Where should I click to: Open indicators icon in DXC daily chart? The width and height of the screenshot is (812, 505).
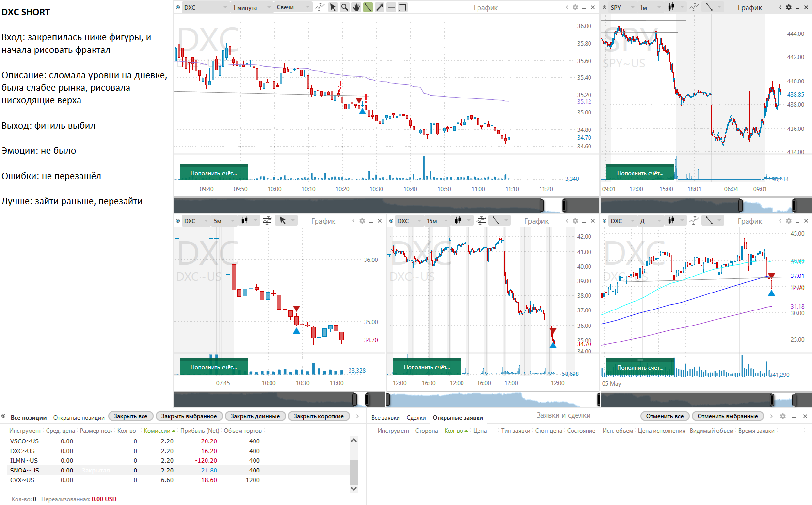click(694, 221)
